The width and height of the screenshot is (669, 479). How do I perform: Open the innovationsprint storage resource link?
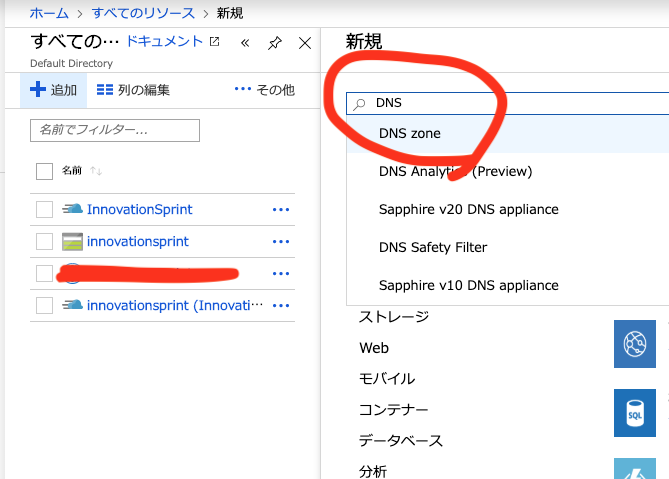137,241
